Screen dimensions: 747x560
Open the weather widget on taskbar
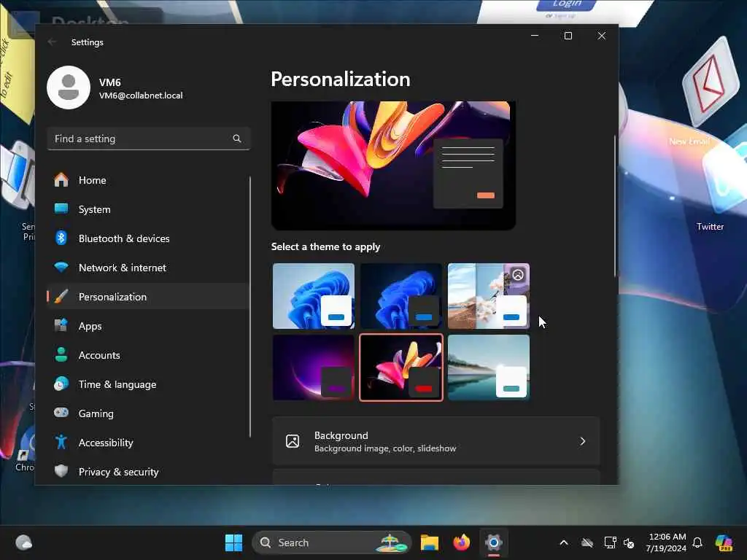(x=23, y=542)
